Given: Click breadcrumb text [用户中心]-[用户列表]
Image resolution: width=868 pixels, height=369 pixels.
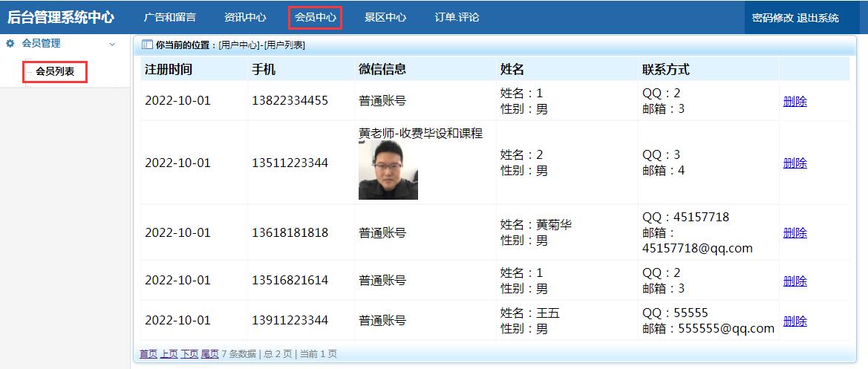Looking at the screenshot, I should (262, 45).
